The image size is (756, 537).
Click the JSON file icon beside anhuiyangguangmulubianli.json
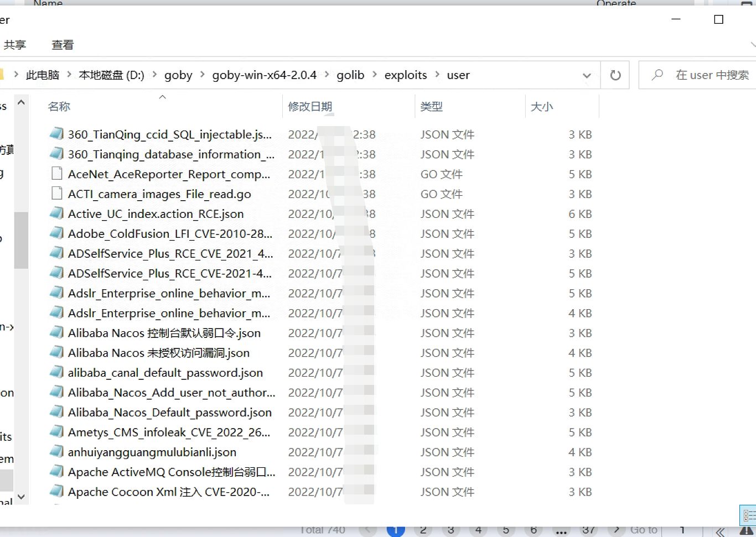coord(56,452)
